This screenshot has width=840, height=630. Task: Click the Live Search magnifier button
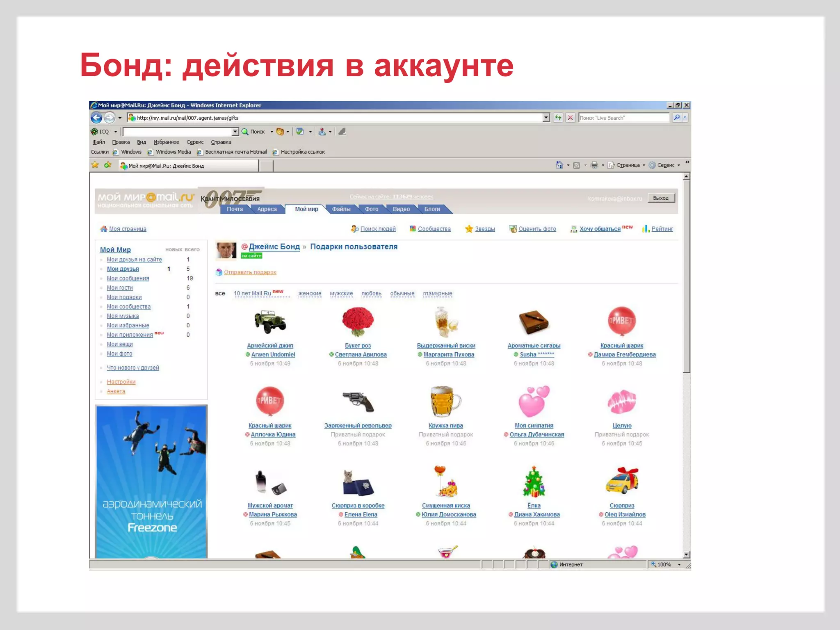(676, 118)
